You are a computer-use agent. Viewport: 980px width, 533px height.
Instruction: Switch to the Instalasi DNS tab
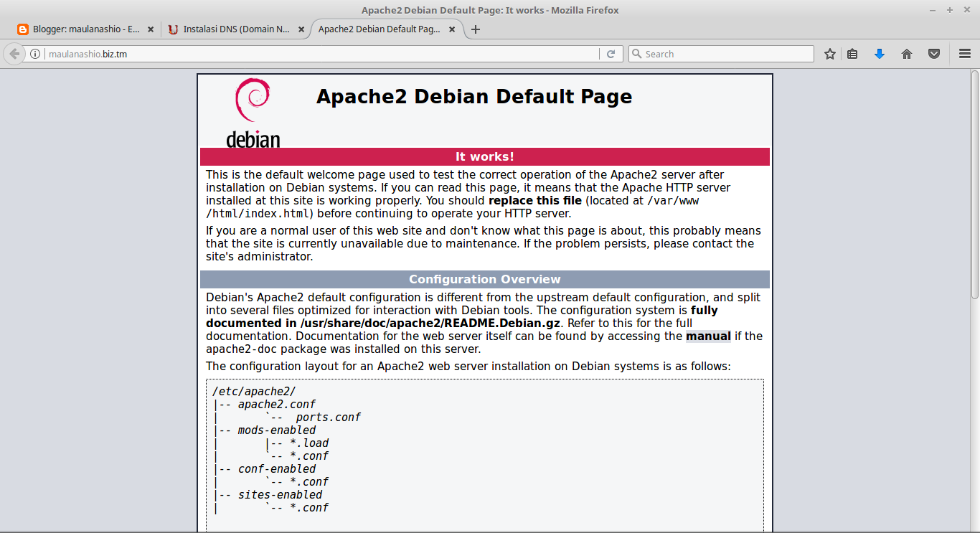(237, 29)
